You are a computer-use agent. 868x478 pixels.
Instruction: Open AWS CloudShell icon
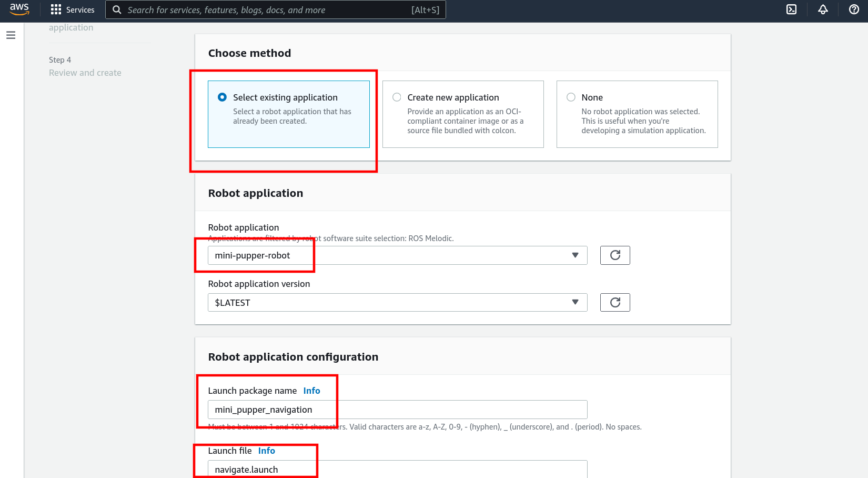point(791,9)
